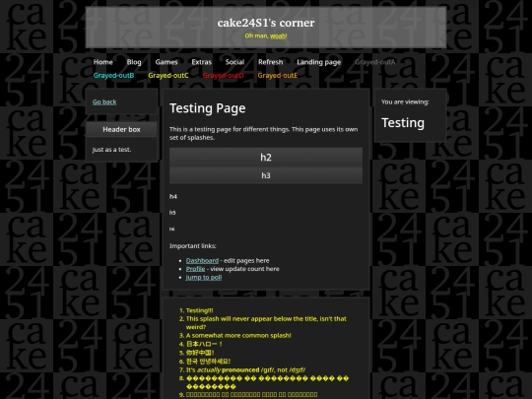
Task: Click 'A somewhat more common splash!' item
Action: pyautogui.click(x=238, y=336)
